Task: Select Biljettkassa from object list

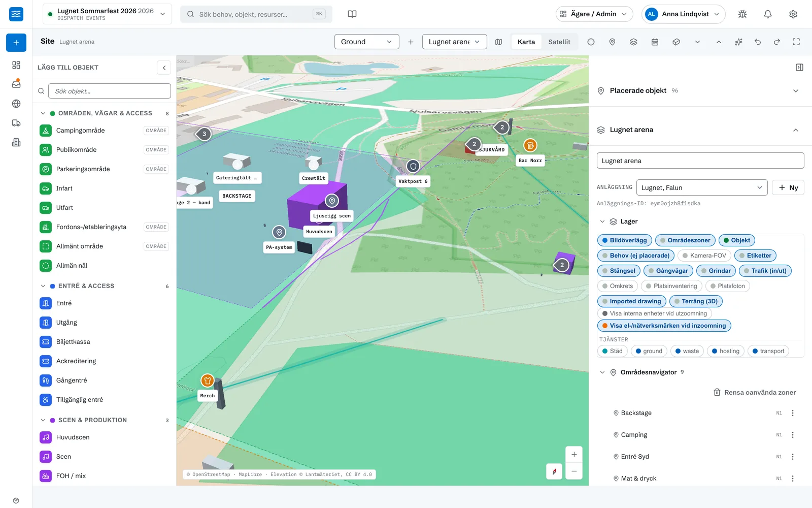Action: pyautogui.click(x=104, y=342)
